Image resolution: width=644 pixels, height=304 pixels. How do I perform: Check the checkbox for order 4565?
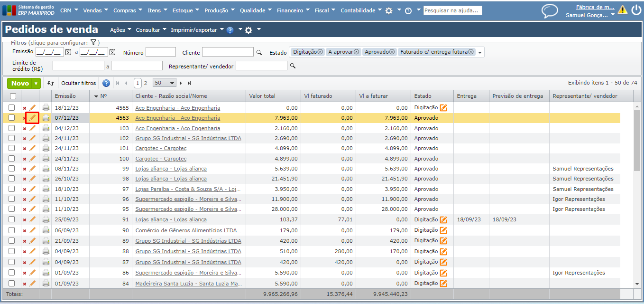click(12, 108)
